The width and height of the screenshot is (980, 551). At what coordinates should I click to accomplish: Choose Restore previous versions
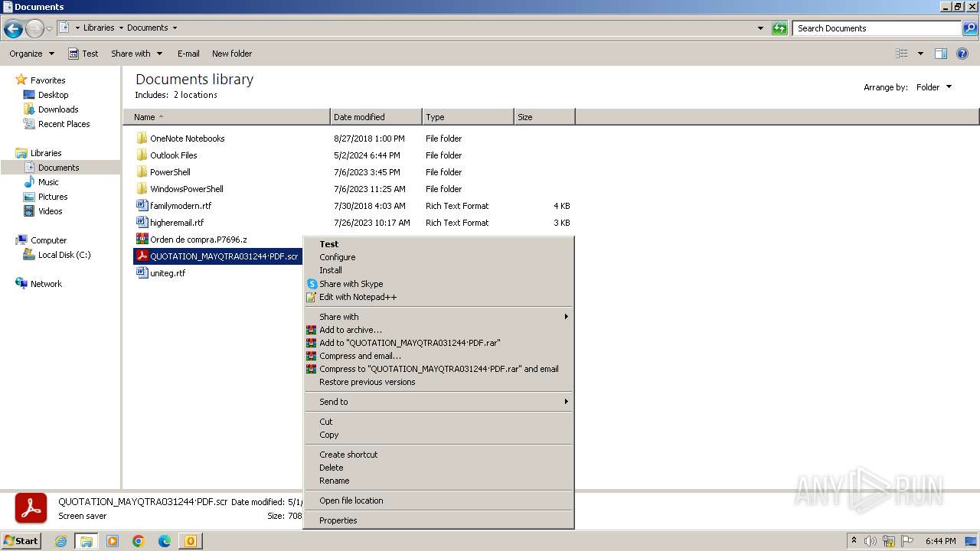tap(439, 382)
